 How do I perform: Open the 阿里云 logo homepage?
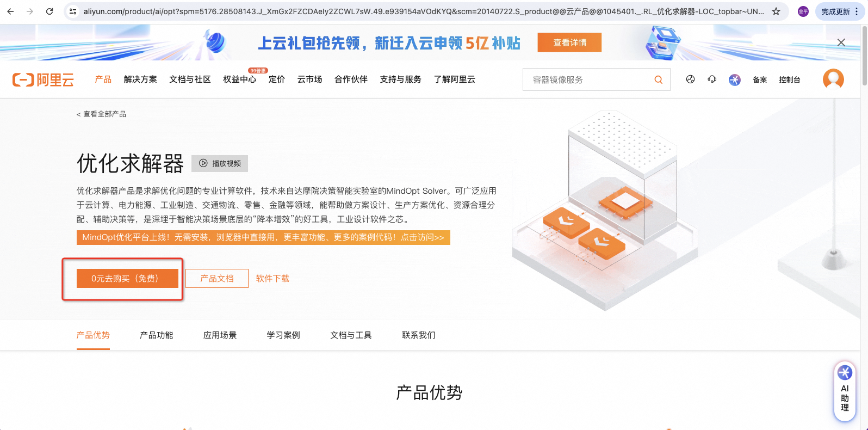pos(44,80)
